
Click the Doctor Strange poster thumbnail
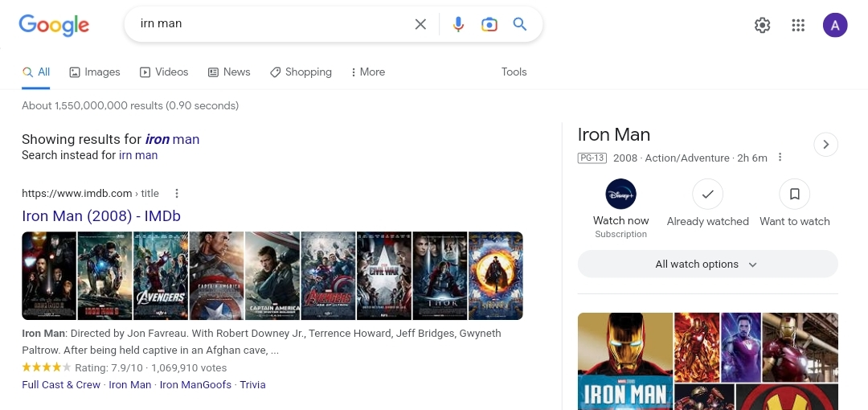(495, 276)
